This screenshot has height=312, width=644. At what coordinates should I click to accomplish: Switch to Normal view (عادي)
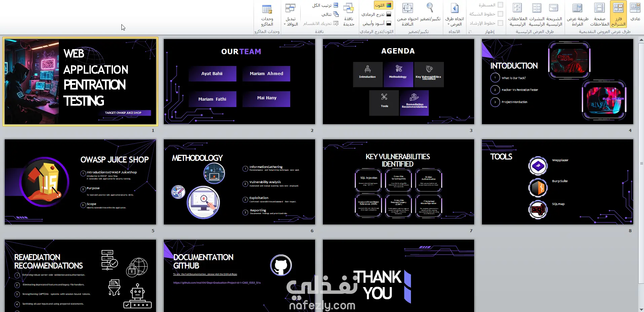(635, 13)
